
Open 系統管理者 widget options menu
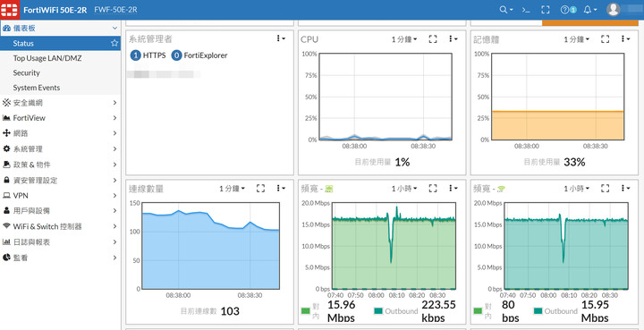281,38
